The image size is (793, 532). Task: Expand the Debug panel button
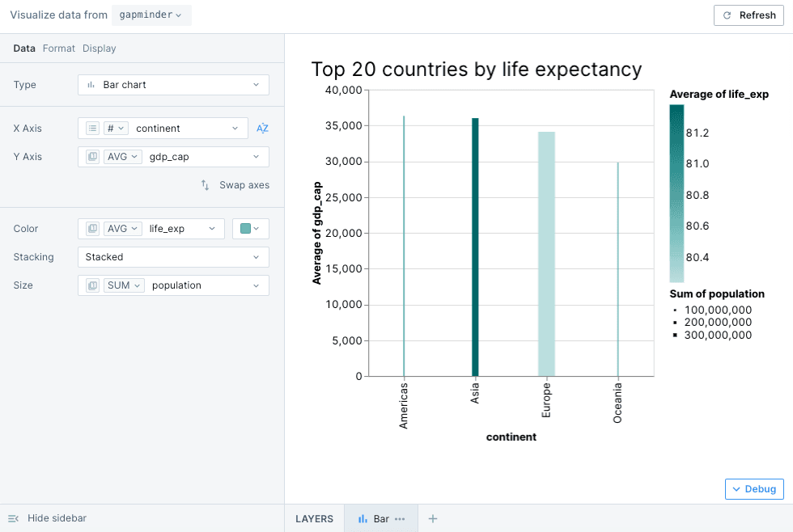pos(754,489)
